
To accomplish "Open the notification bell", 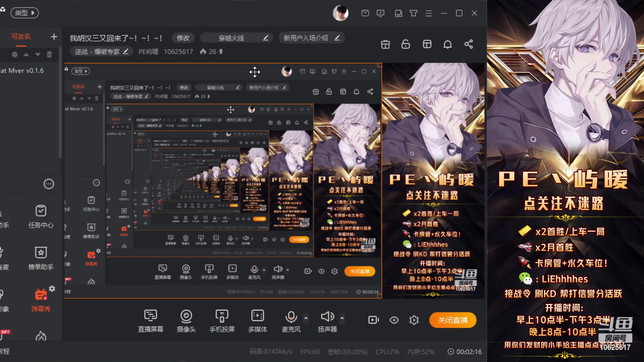I will (x=448, y=44).
